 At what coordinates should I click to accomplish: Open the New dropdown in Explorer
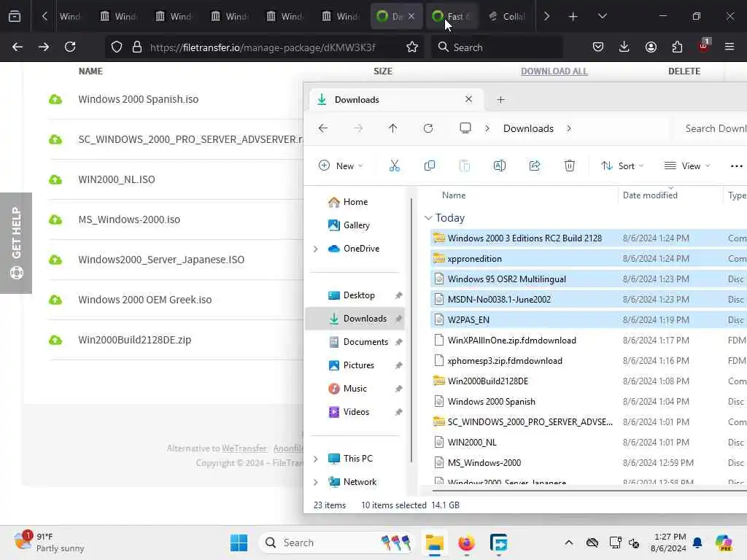[x=341, y=166]
